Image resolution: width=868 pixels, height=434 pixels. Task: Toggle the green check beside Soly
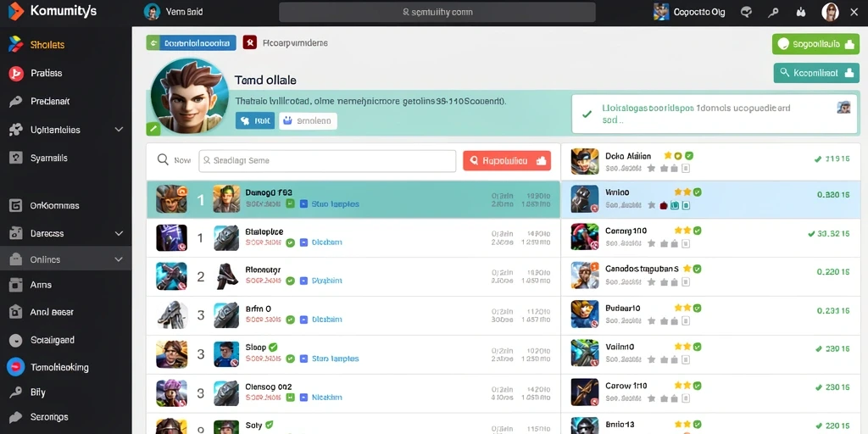(x=269, y=426)
